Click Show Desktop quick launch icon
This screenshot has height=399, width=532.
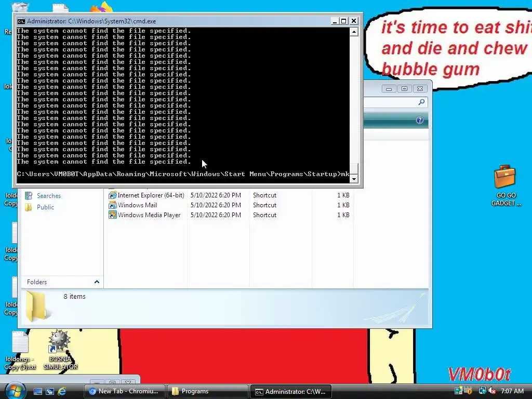(x=37, y=391)
